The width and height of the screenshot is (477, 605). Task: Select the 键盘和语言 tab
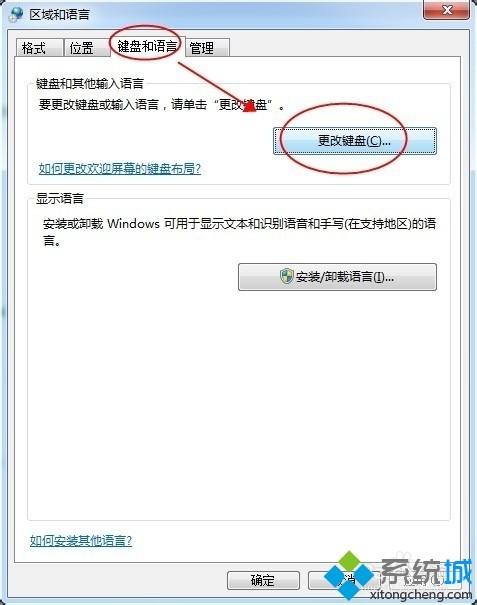tap(147, 46)
